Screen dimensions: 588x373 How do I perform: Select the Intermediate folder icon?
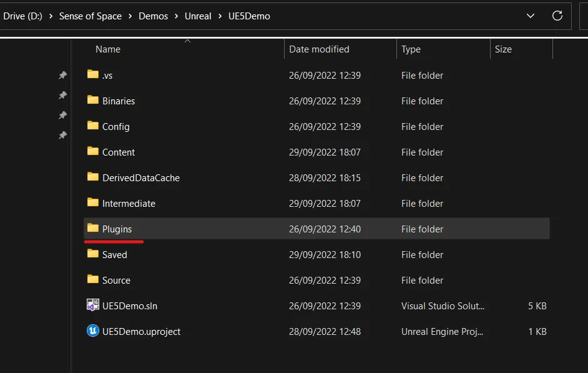pyautogui.click(x=92, y=202)
